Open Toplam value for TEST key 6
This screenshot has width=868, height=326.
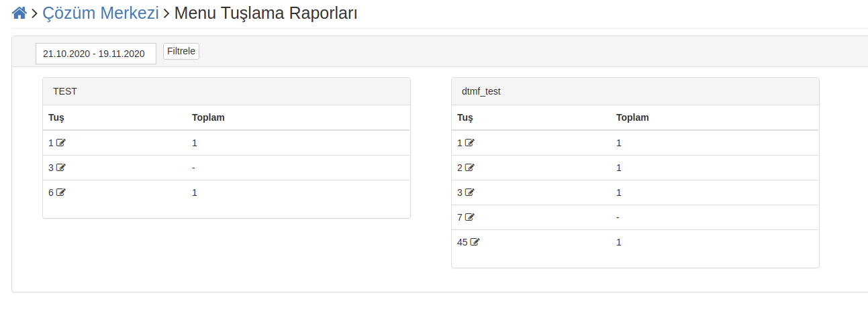click(195, 193)
